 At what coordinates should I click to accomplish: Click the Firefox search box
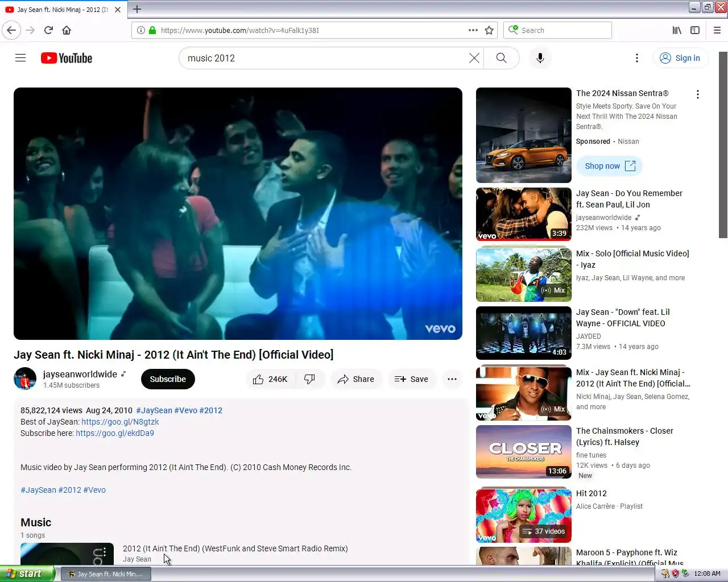pyautogui.click(x=557, y=30)
